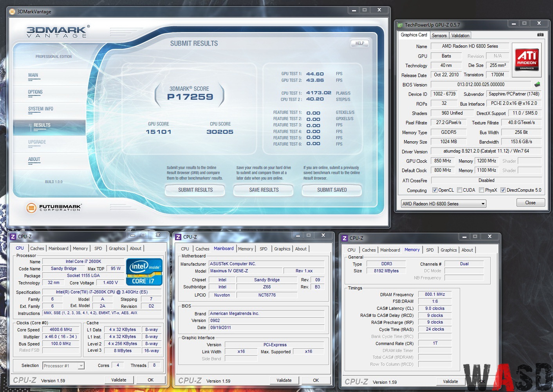553x392 pixels.
Task: Click the GPU-Z title bar icon
Action: coord(400,25)
